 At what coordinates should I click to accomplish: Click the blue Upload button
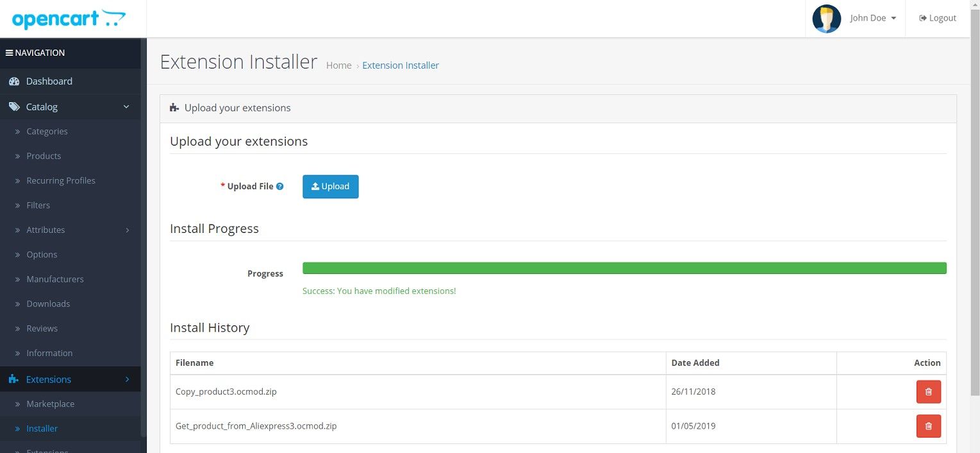(x=330, y=187)
